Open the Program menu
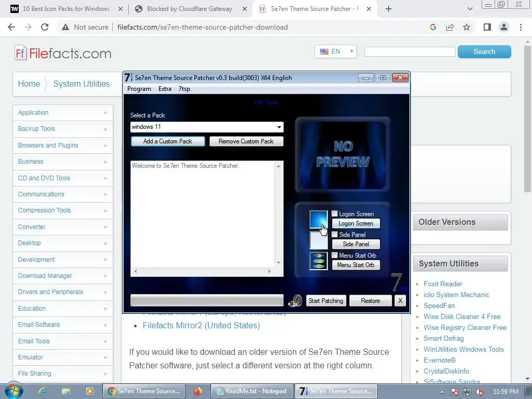The height and width of the screenshot is (399, 532). (x=139, y=89)
